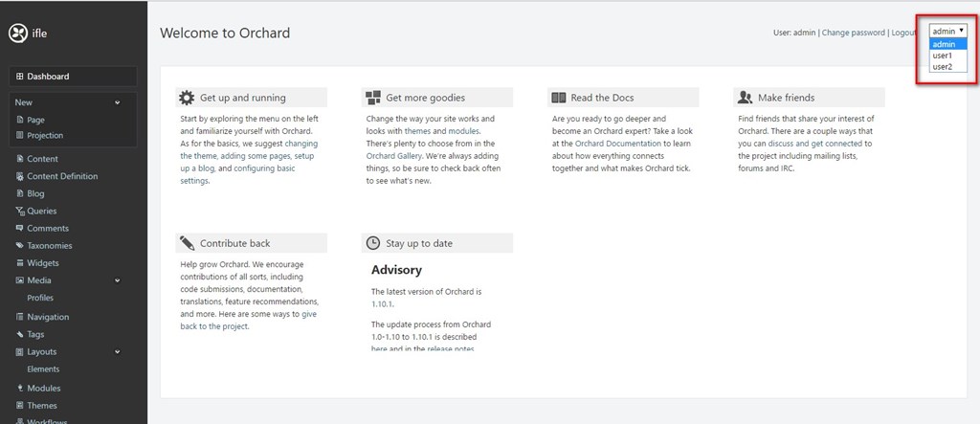Collapse the Media section chevron

[118, 280]
